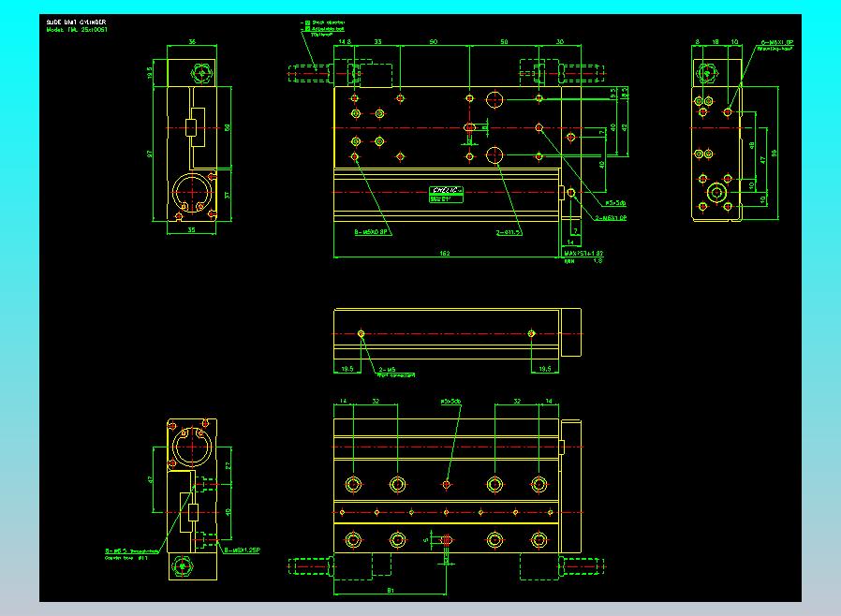
Task: Select the manufacturer nameplate on the cylinder body
Action: coord(446,194)
